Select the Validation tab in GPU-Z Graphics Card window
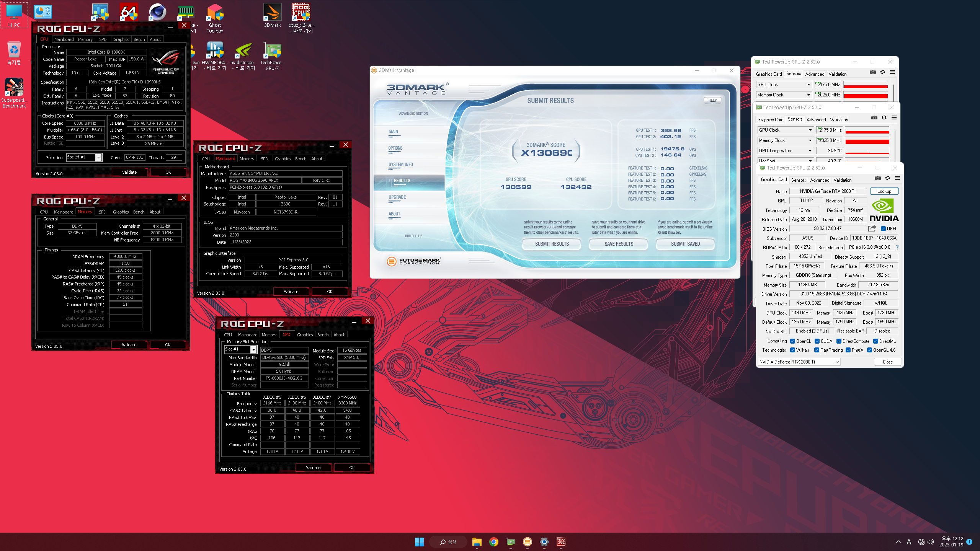The width and height of the screenshot is (980, 551). (842, 180)
